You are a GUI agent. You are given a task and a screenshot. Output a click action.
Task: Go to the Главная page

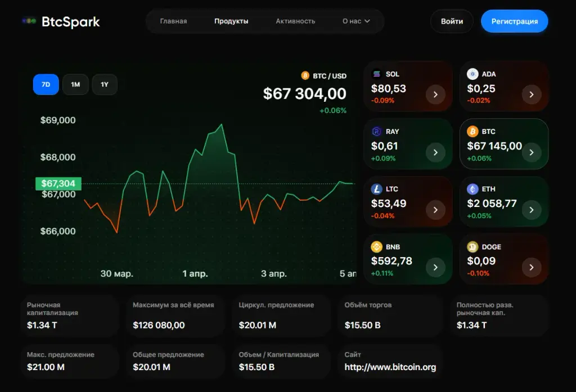[x=173, y=21]
